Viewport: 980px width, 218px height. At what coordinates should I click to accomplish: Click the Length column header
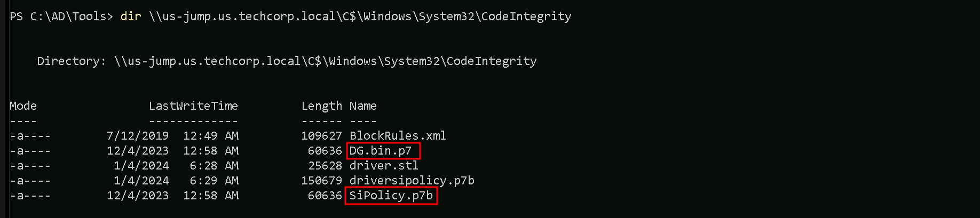pyautogui.click(x=321, y=106)
